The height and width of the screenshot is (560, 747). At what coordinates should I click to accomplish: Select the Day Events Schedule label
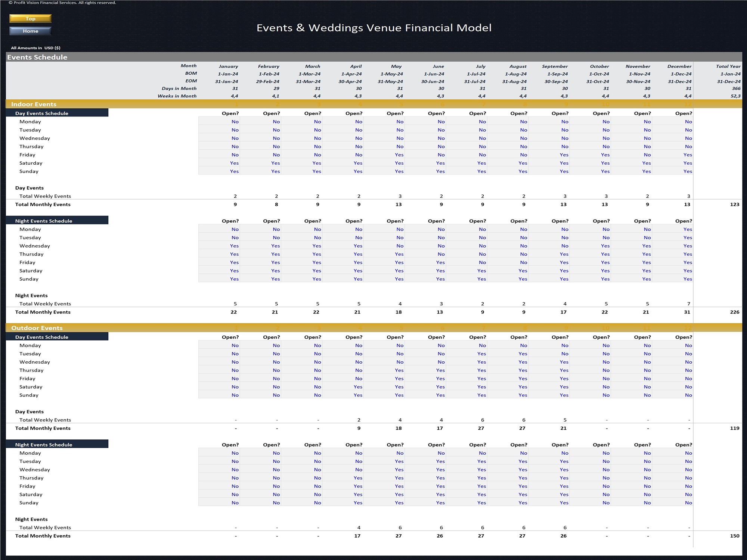point(41,113)
